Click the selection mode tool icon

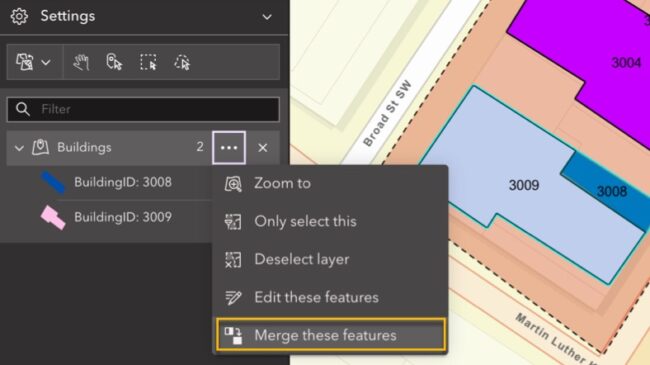[24, 62]
